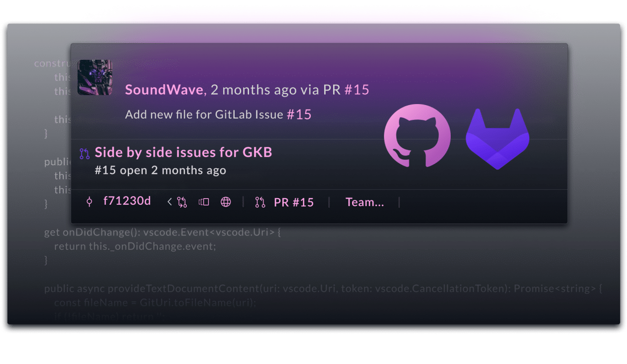Open GitLab Issue #15 link in commit message

coord(299,115)
